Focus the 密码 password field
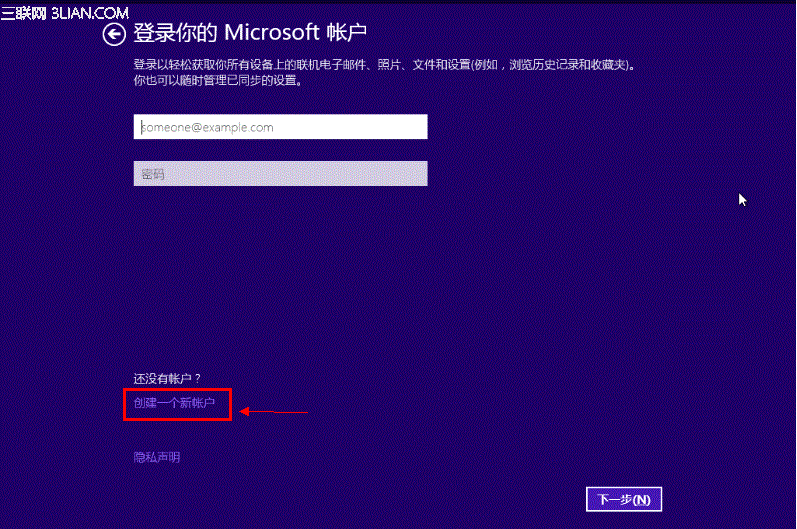797x529 pixels. pos(280,174)
